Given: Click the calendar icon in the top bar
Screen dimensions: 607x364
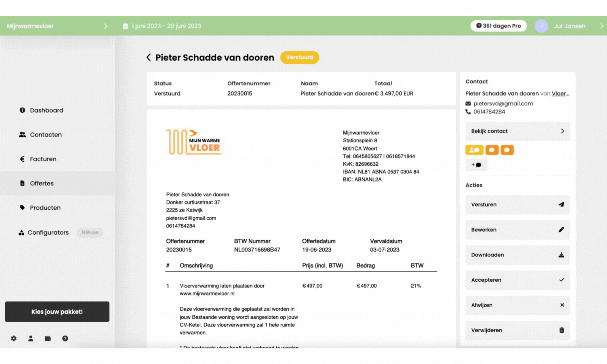Looking at the screenshot, I should [125, 26].
